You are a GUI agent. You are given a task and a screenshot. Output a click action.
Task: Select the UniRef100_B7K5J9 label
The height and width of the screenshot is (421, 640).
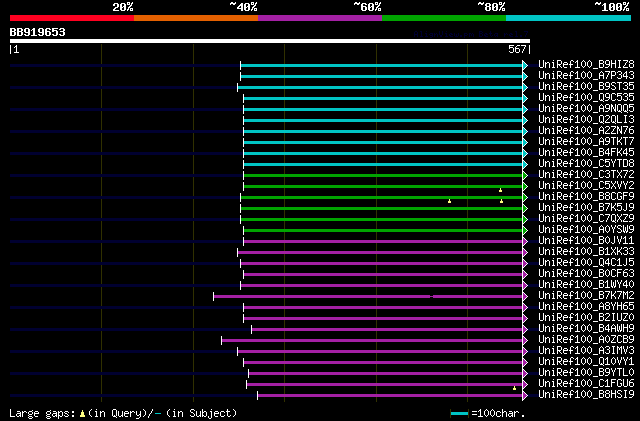(x=586, y=208)
